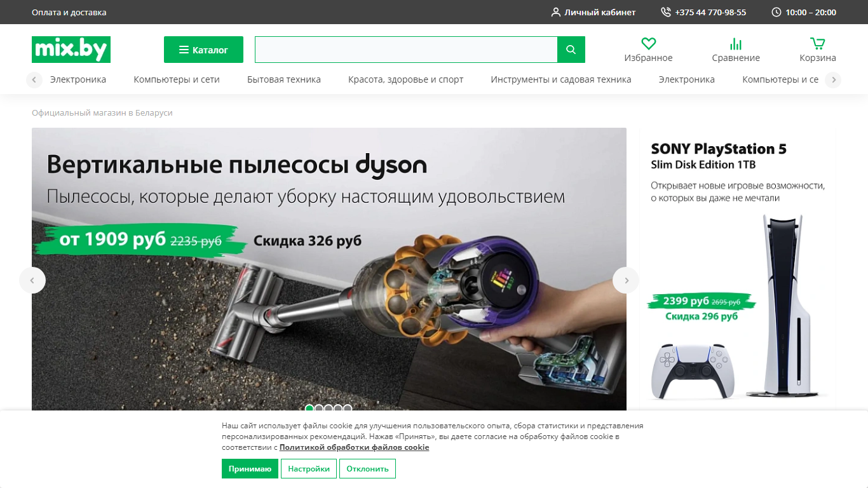Open Оплата и доставка link
868x488 pixels.
(69, 12)
